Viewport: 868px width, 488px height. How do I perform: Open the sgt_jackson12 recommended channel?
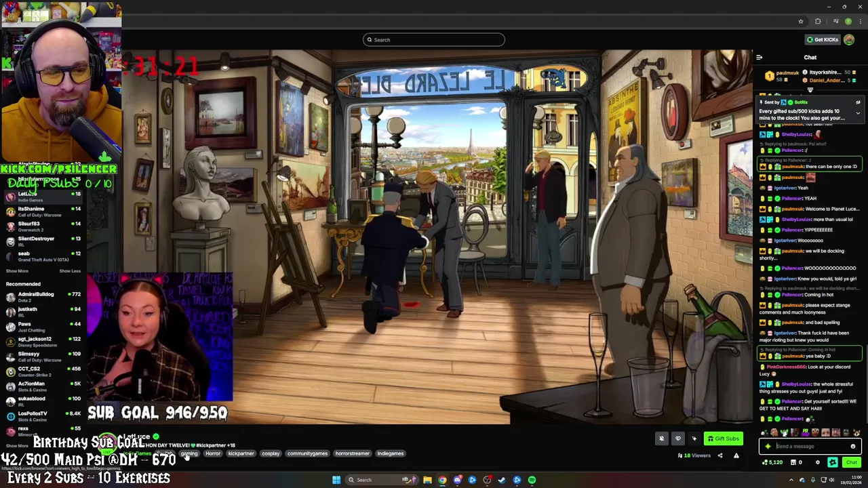(x=43, y=342)
